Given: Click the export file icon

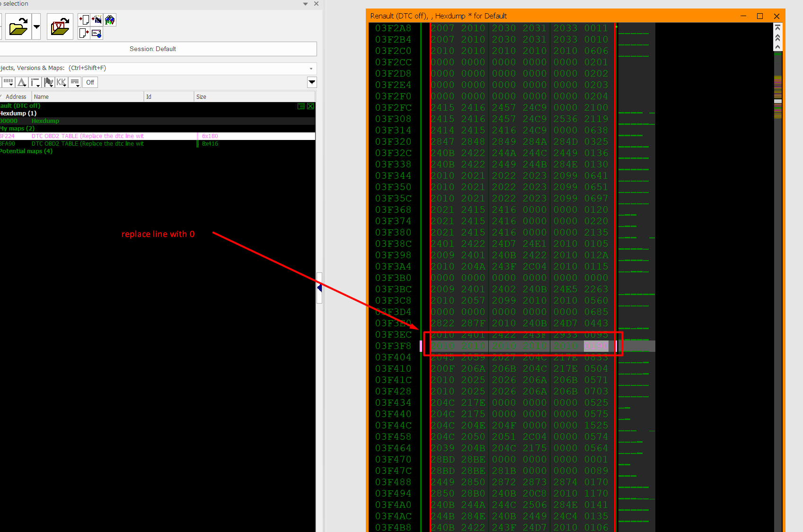Looking at the screenshot, I should click(84, 33).
